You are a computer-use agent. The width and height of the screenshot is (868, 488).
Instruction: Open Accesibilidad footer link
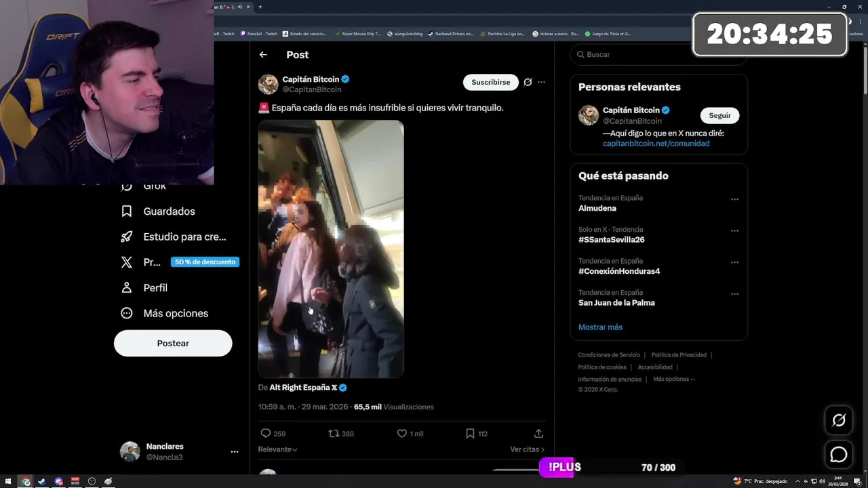coord(655,367)
